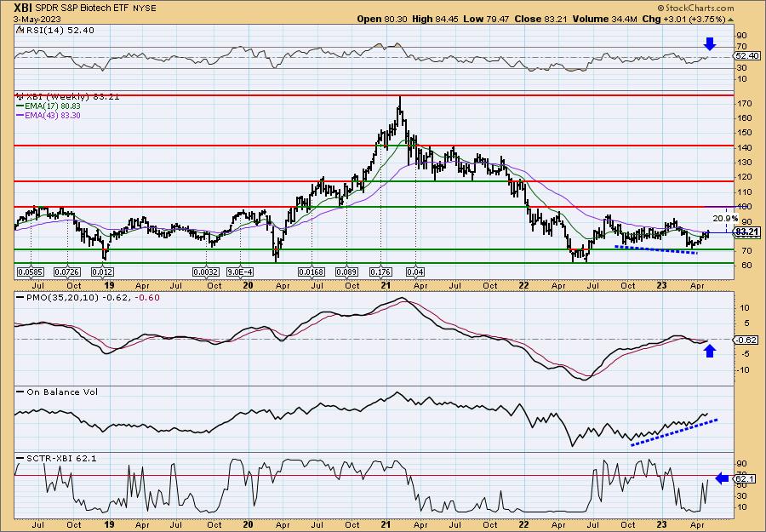Click the SCTR-XBI 62.1 panel label
This screenshot has width=766, height=532.
pos(61,458)
